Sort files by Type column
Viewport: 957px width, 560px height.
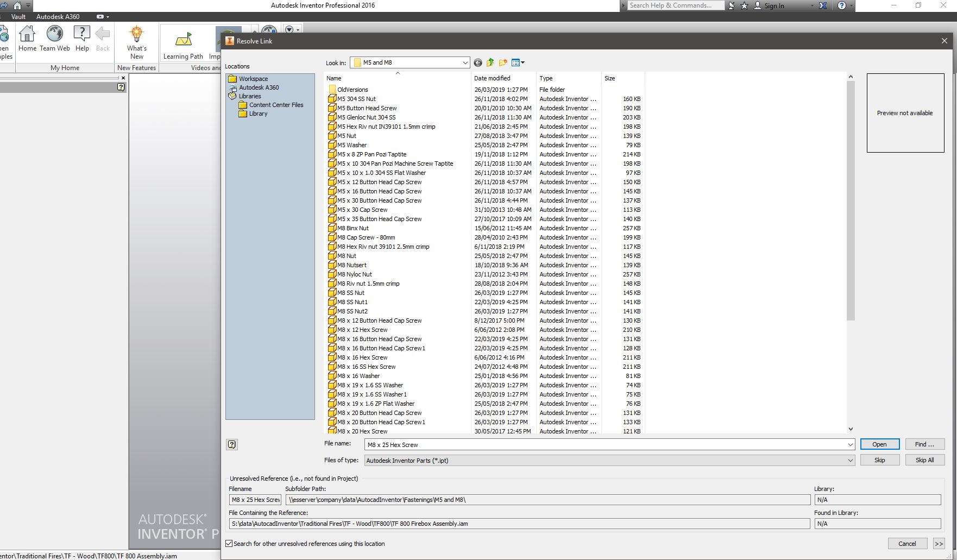(x=568, y=78)
